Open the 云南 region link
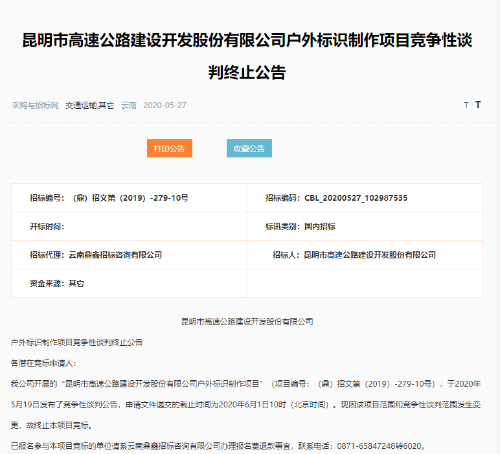 point(129,105)
